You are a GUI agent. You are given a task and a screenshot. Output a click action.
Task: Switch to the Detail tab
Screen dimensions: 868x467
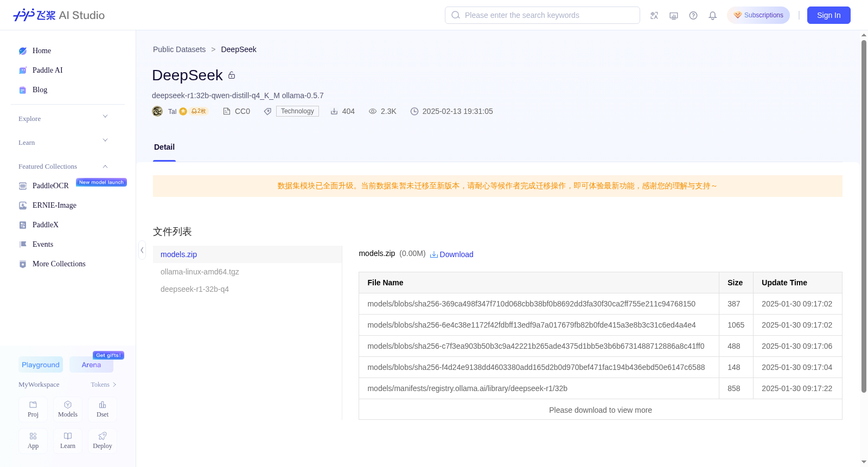coord(164,147)
